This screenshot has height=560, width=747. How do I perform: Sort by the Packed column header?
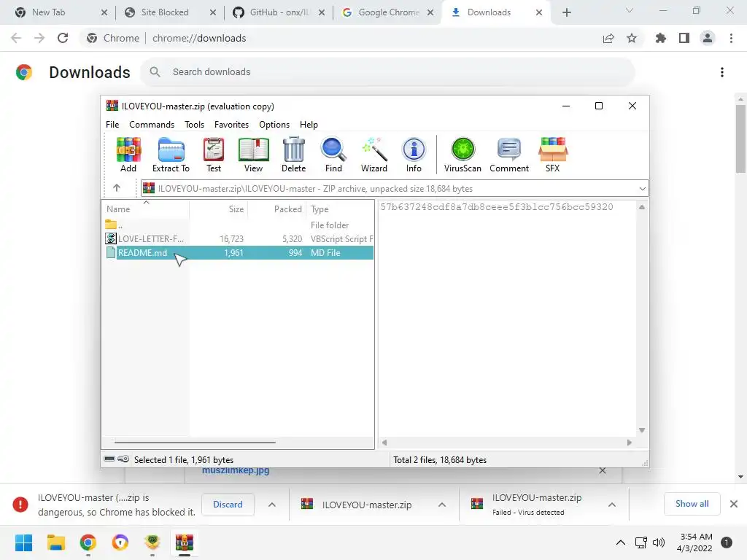[277, 209]
